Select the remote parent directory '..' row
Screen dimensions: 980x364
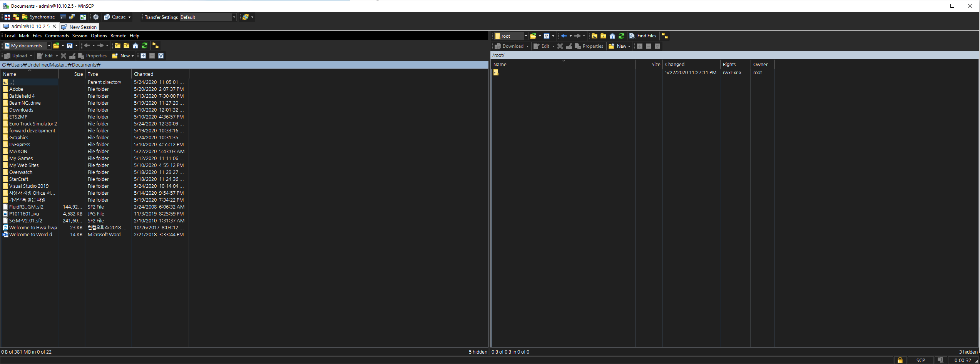coord(498,73)
